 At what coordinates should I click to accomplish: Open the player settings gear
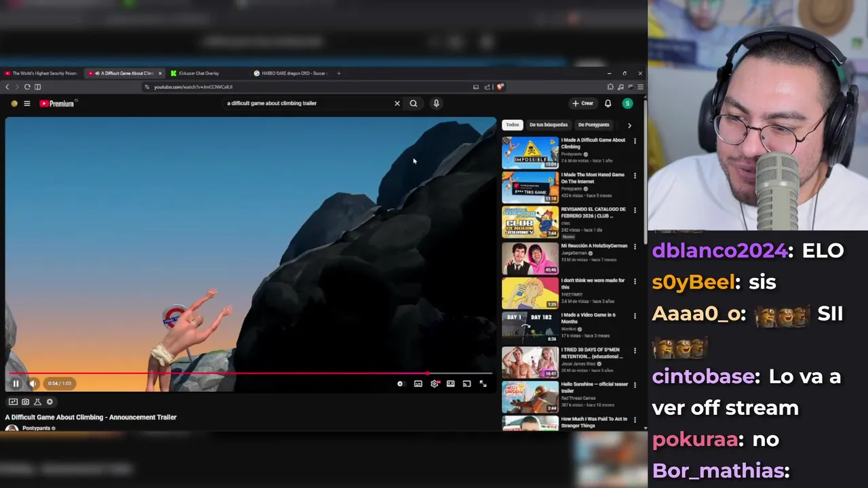coord(435,384)
